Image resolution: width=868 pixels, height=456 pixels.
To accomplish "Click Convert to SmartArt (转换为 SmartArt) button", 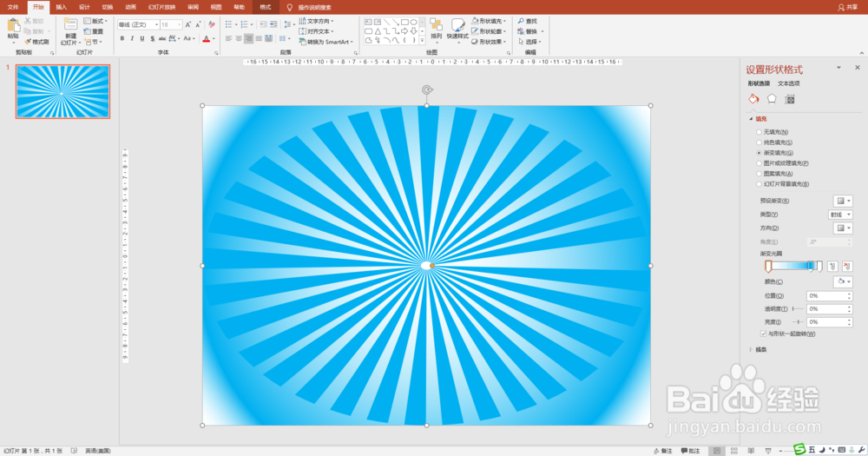I will point(325,42).
